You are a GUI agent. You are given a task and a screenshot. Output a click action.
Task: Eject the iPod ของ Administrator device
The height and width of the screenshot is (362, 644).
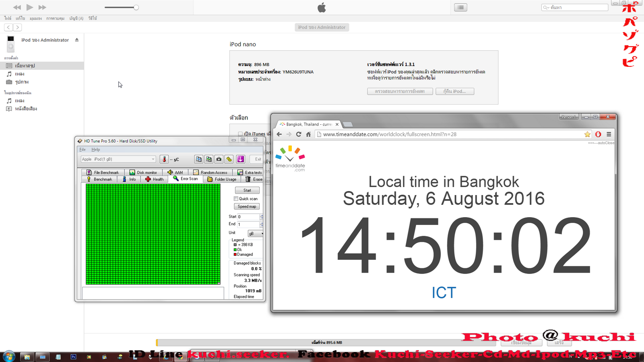click(x=76, y=40)
